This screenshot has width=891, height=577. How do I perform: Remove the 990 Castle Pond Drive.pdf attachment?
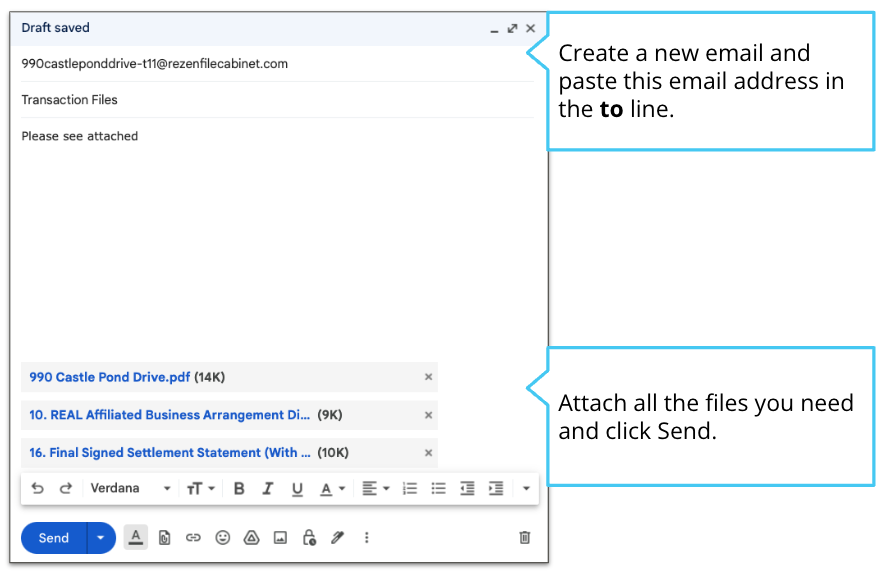(x=428, y=377)
